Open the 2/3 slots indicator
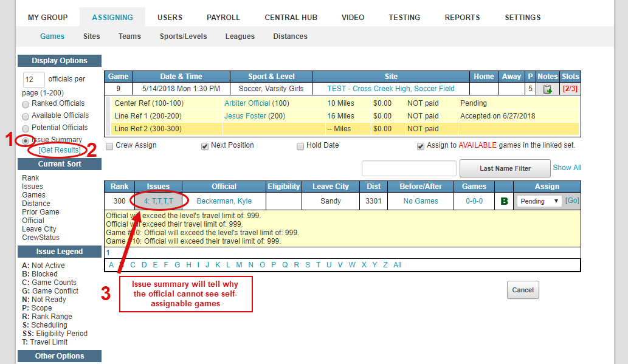Image resolution: width=628 pixels, height=364 pixels. (x=570, y=89)
